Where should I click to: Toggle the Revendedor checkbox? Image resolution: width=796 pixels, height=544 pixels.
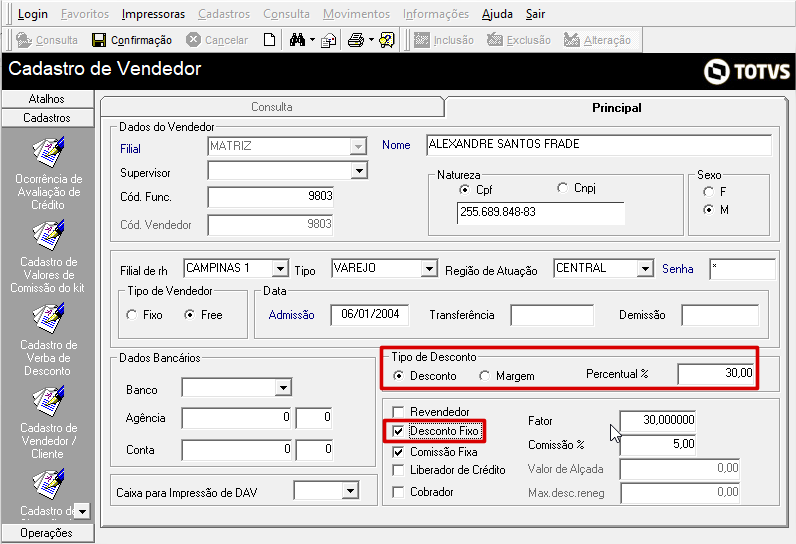(x=399, y=412)
